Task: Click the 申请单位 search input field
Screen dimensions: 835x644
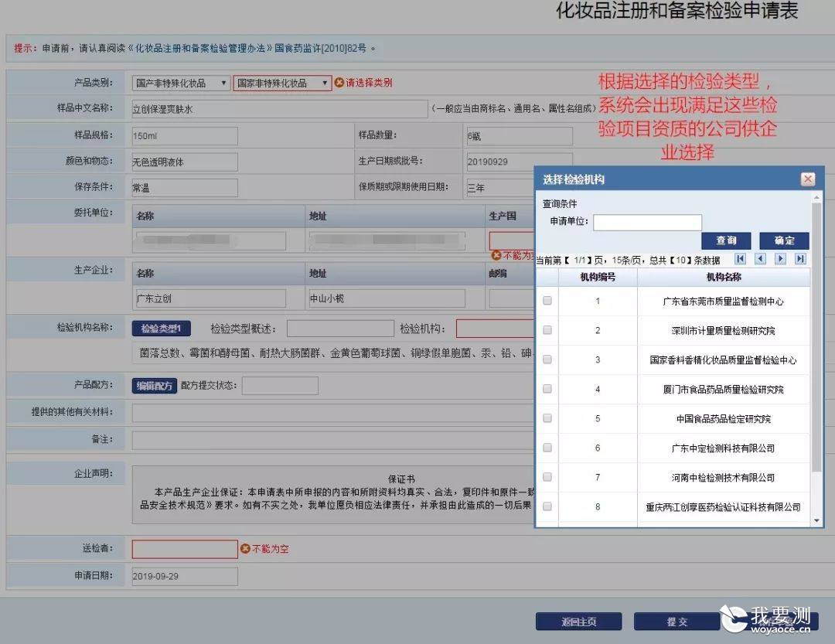Action: coord(648,223)
